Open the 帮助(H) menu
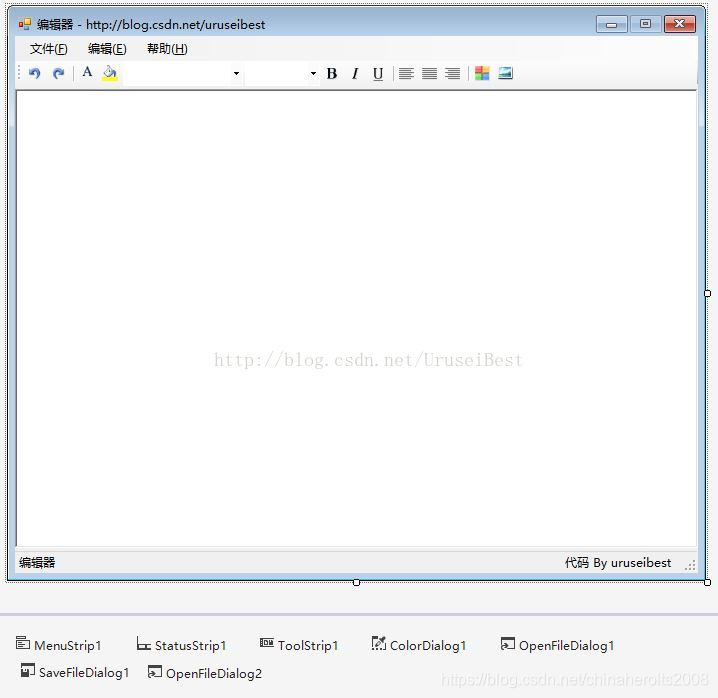The height and width of the screenshot is (698, 718). [167, 49]
